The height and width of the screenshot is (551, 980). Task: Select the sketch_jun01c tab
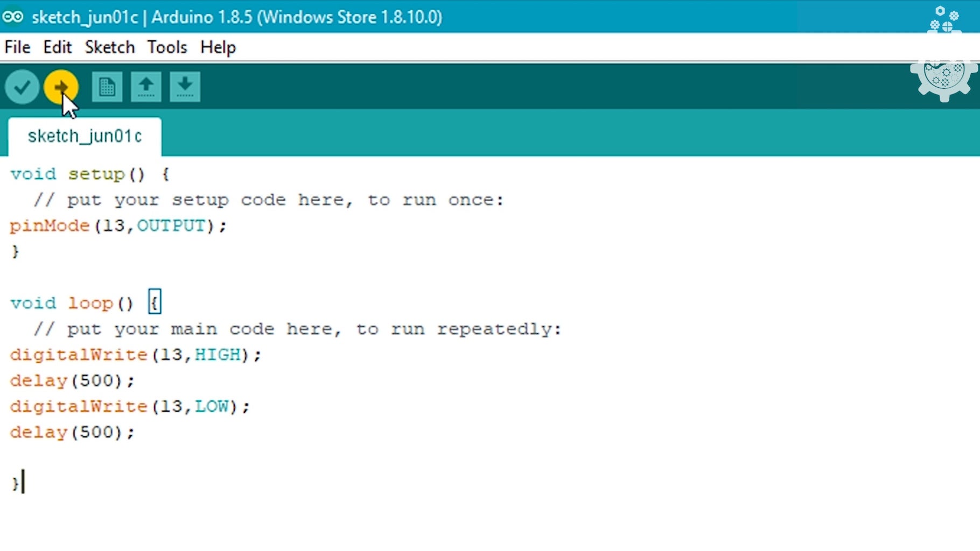point(85,136)
